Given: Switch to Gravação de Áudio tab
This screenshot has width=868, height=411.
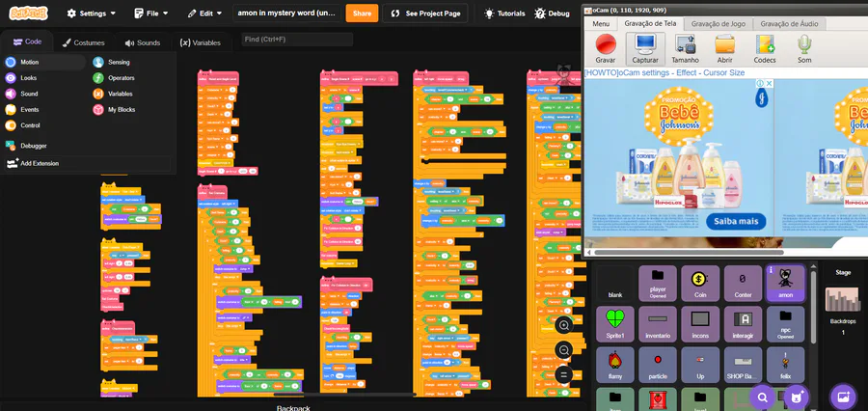Looking at the screenshot, I should pos(789,24).
